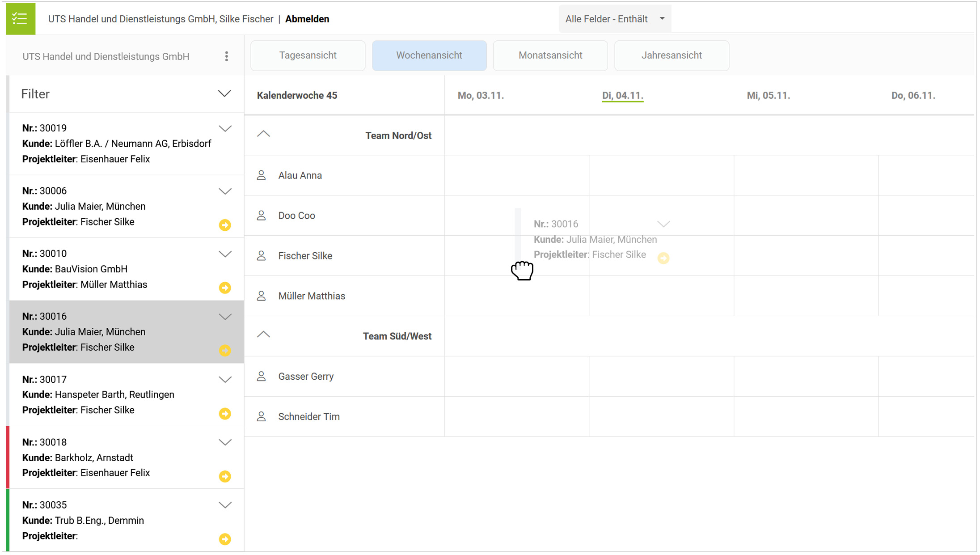Select the Di, 04.11. day header
980x555 pixels.
click(x=622, y=95)
